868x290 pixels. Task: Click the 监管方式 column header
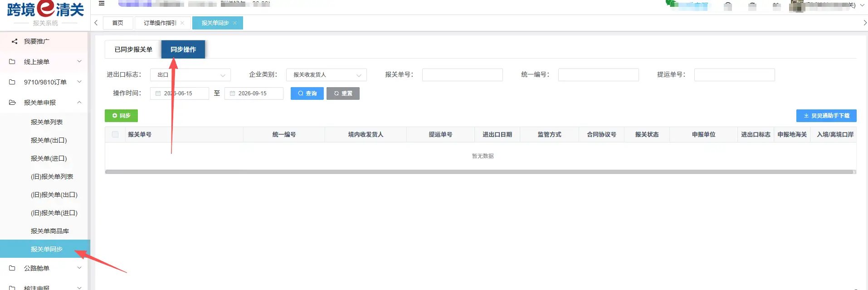[x=550, y=134]
